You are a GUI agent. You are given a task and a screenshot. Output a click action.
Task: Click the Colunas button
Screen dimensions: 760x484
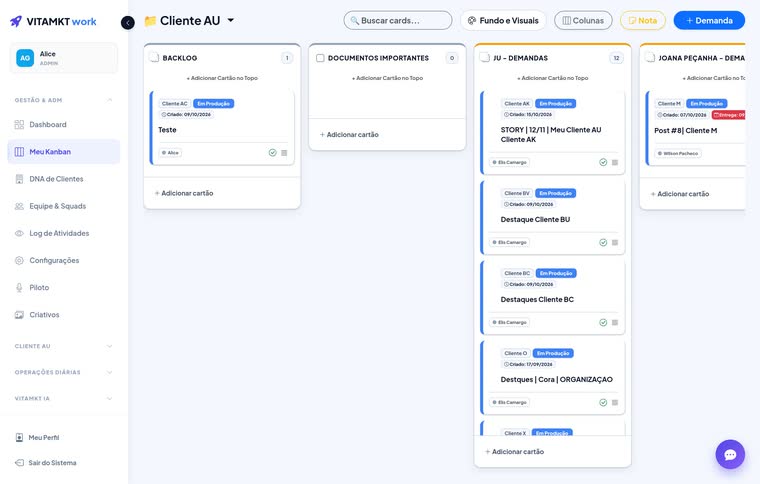point(583,20)
